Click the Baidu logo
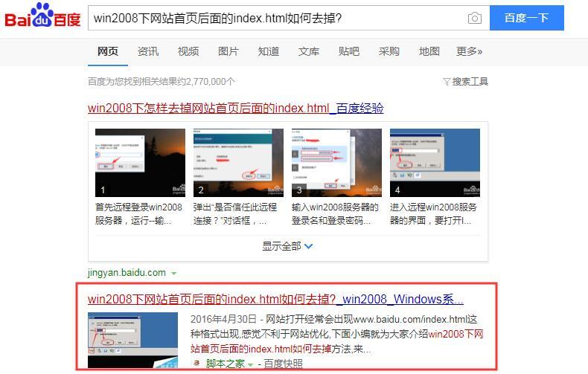This screenshot has width=588, height=374. 42,16
